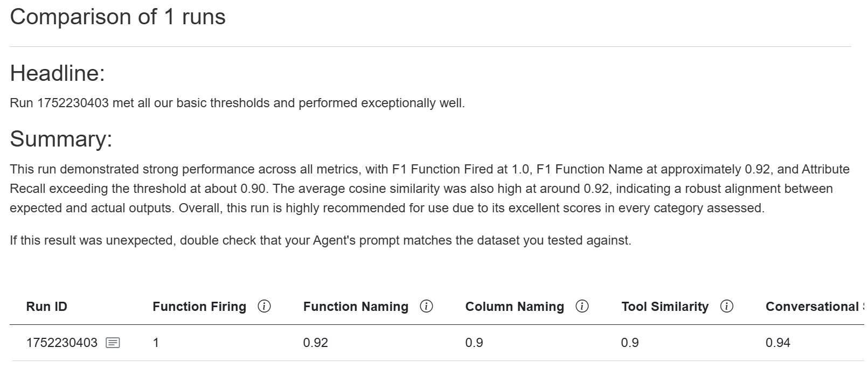Image resolution: width=868 pixels, height=368 pixels.
Task: Click the info icon beside Tool Similarity
Action: click(x=727, y=307)
